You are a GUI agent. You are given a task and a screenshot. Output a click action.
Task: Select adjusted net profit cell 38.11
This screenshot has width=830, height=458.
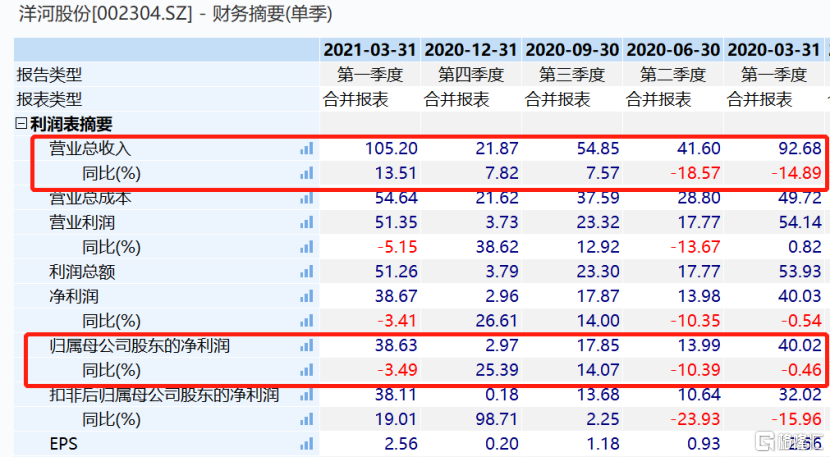[396, 395]
